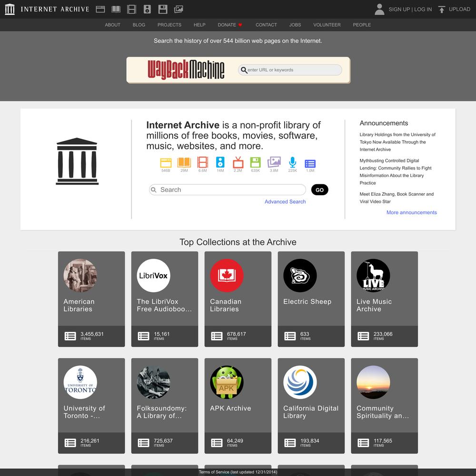Open the Canadian Libraries maple leaf thumbnail
476x476 pixels.
(227, 276)
